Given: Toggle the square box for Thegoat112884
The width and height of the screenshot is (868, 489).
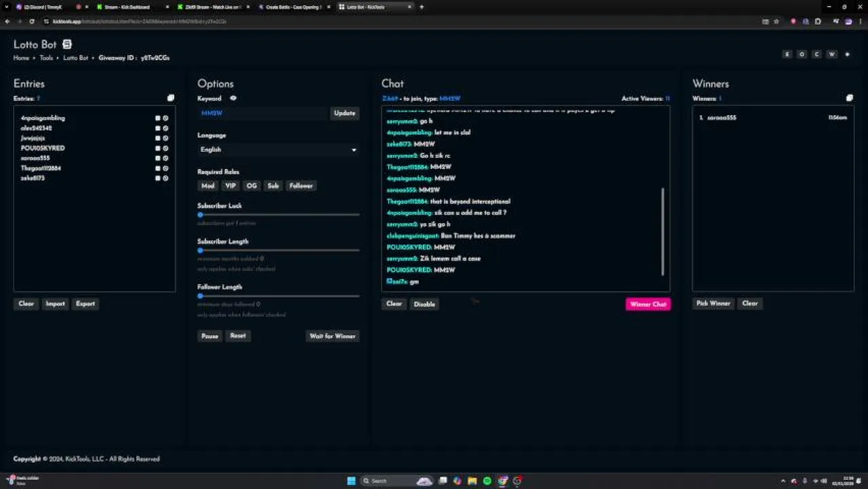Looking at the screenshot, I should pyautogui.click(x=158, y=168).
